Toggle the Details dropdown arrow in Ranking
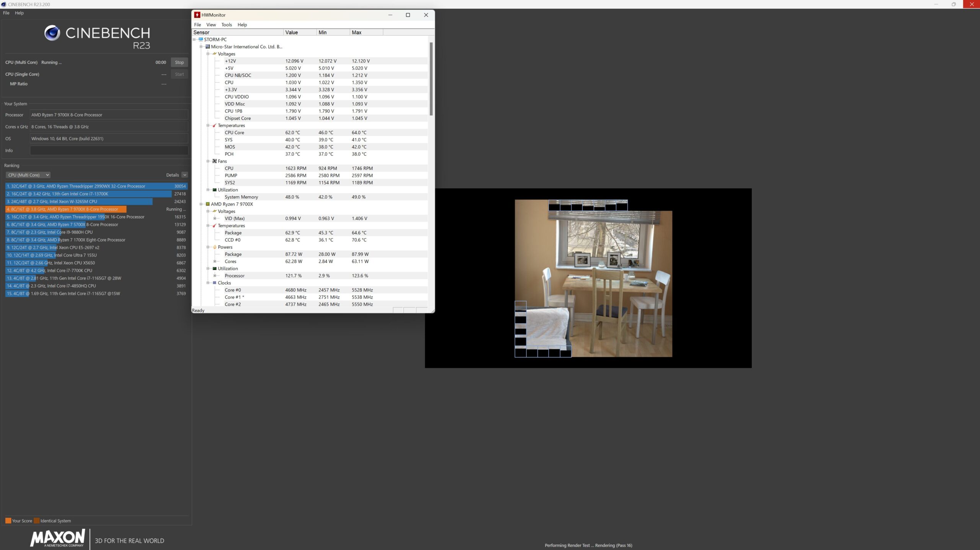 (x=185, y=175)
